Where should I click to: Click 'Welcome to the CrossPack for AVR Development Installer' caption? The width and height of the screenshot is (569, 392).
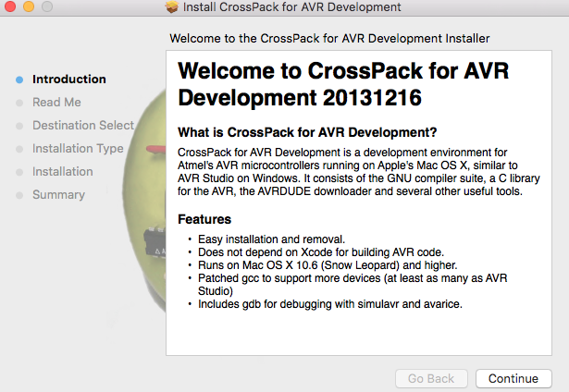point(329,39)
